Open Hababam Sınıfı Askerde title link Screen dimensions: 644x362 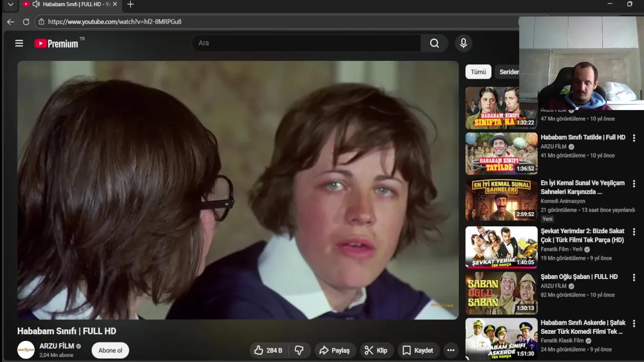(x=583, y=327)
